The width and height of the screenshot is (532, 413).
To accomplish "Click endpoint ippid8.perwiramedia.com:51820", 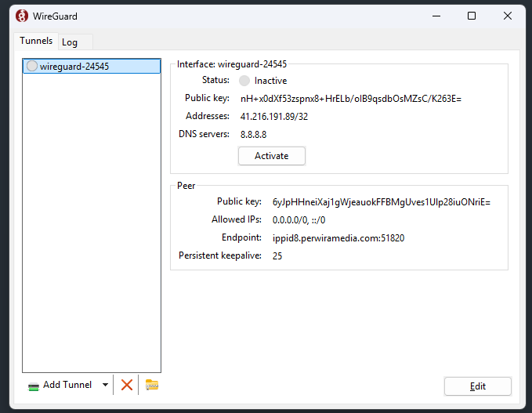I will [338, 238].
